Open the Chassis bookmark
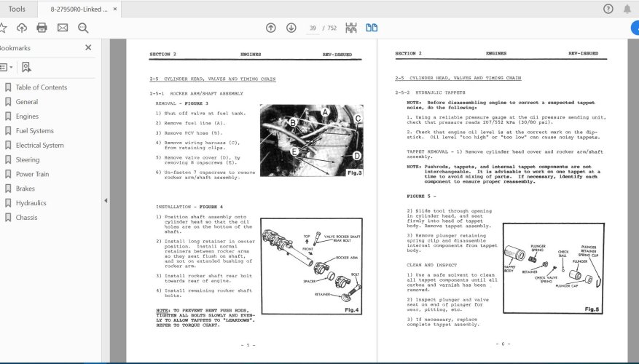The image size is (639, 364). [x=26, y=218]
